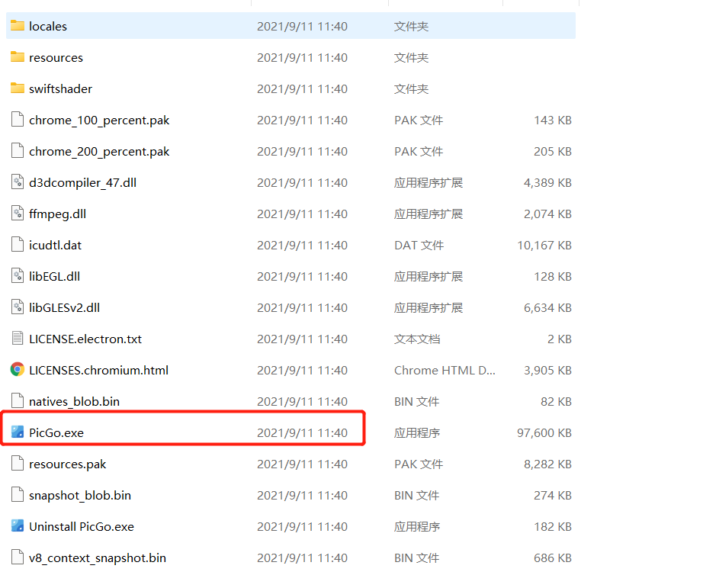Select file name v8_context_snapshot.bin
703x588 pixels.
point(98,558)
